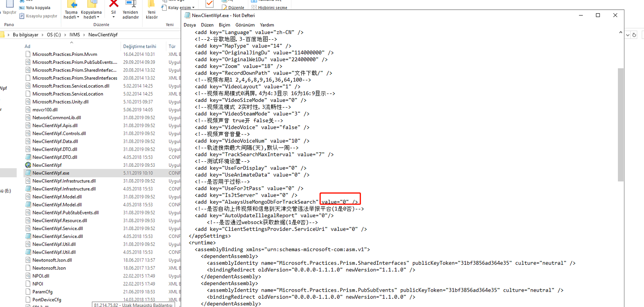Select the file NewClientWpf.PubStubEvents.dll
This screenshot has height=307, width=644.
click(65, 213)
